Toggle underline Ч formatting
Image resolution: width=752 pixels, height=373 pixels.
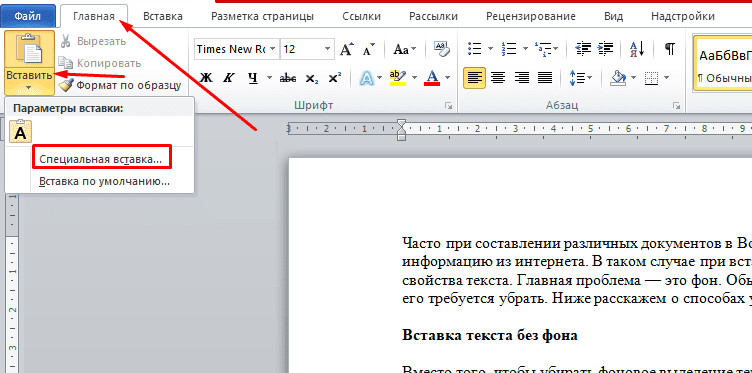(253, 78)
